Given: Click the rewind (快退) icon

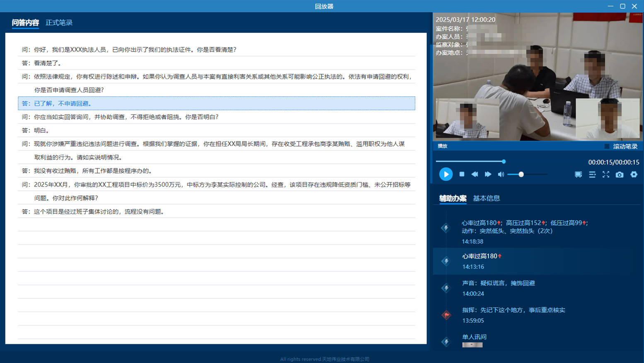Looking at the screenshot, I should [475, 174].
